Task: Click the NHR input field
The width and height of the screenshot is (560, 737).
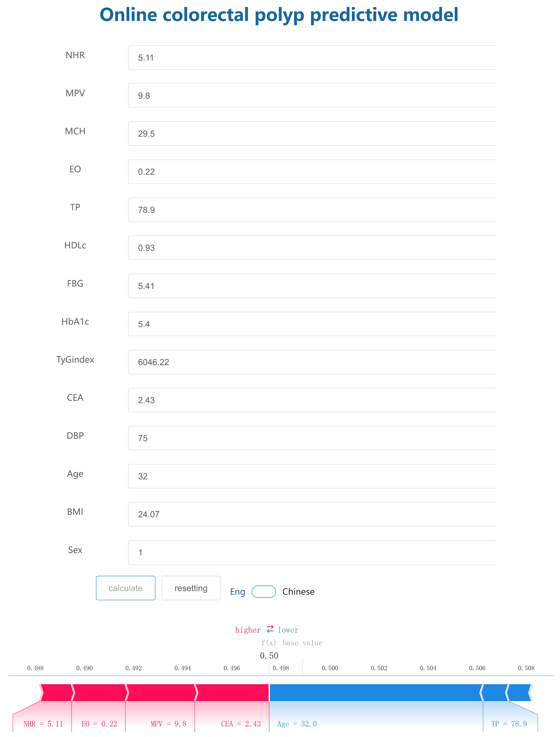Action: pos(312,58)
